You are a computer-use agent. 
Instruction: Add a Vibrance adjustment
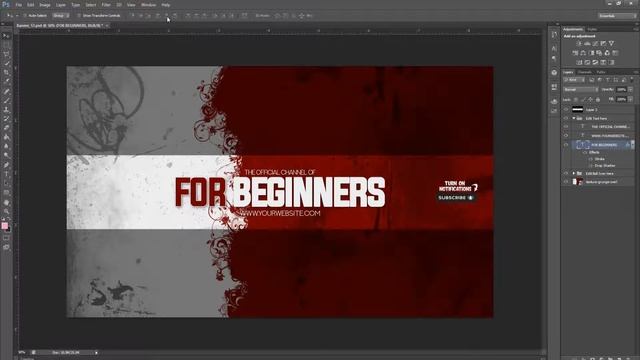coord(611,43)
